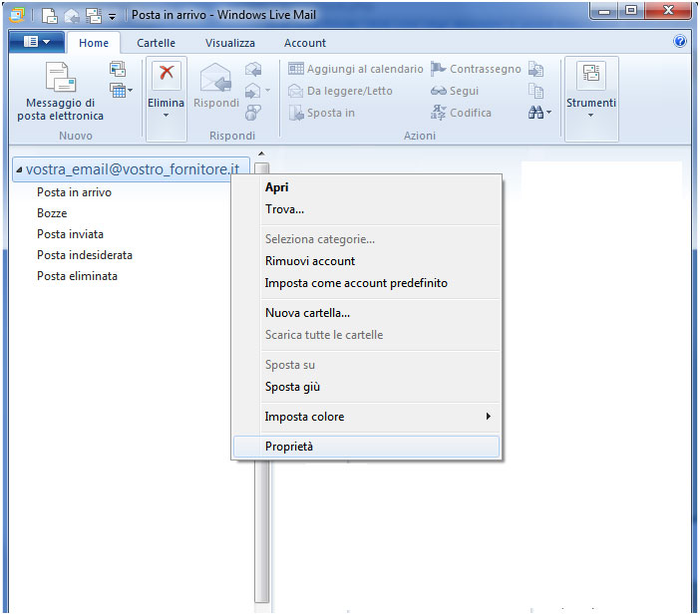
Task: Choose Rimuovi account in context menu
Action: tap(366, 261)
